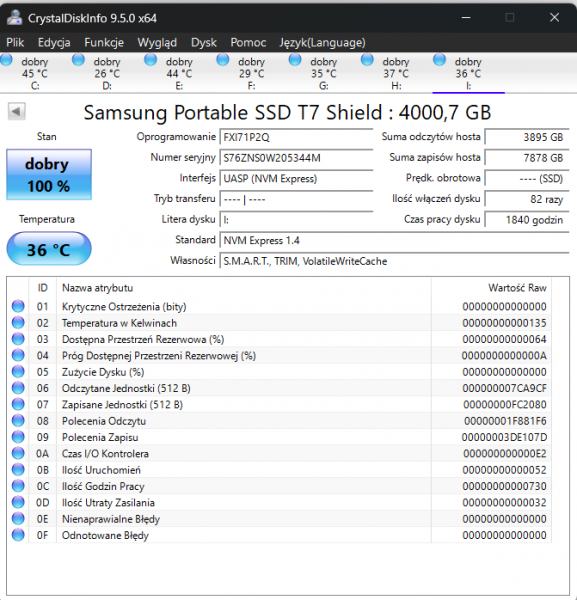
Task: Click the Tryb transferu field
Action: click(297, 199)
